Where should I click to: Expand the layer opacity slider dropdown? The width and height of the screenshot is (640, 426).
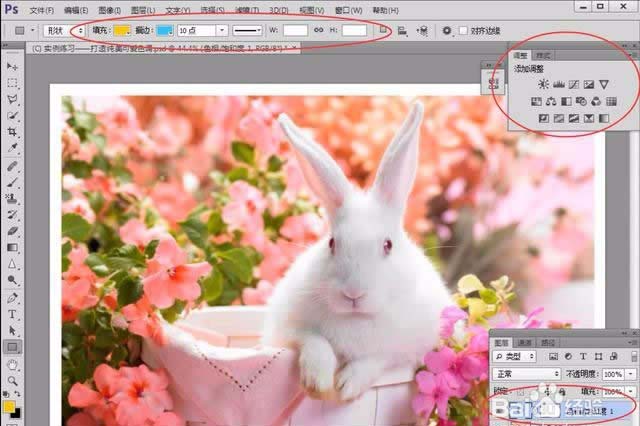pos(633,373)
